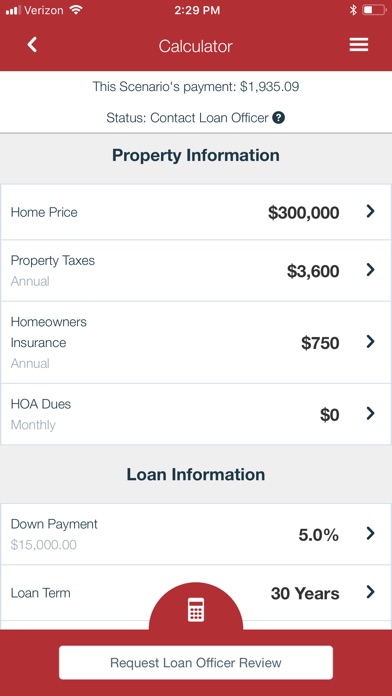Screen dimensions: 392x696
Task: Click Request Loan Officer Review button
Action: (x=196, y=663)
